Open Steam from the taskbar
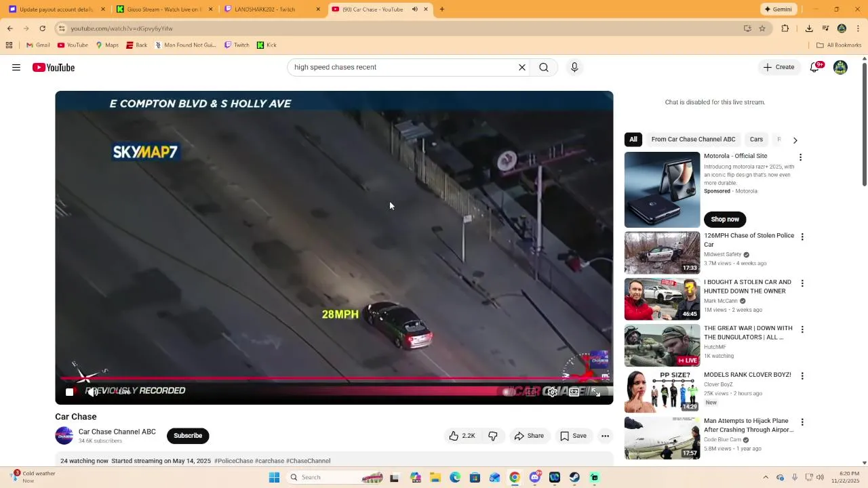The image size is (868, 488). click(x=574, y=477)
